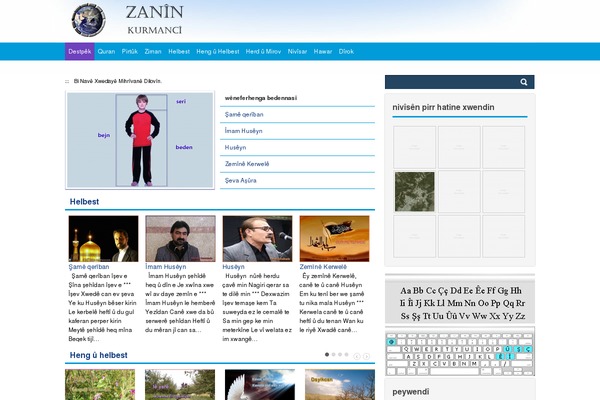
Task: Click Şamê qerîban card title
Action: point(89,267)
